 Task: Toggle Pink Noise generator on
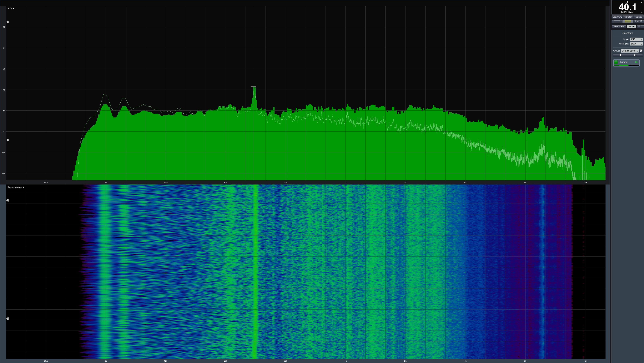point(619,26)
